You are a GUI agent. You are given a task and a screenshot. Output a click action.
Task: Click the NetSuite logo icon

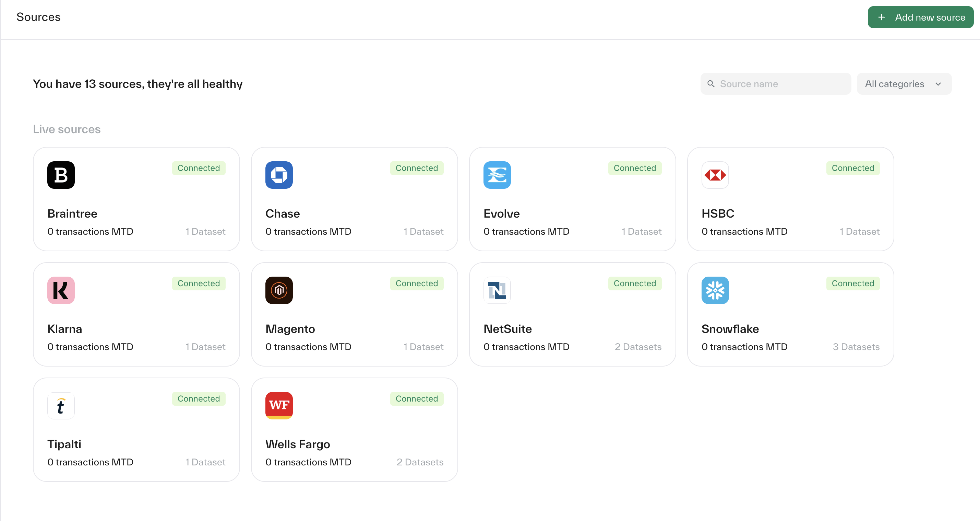497,290
